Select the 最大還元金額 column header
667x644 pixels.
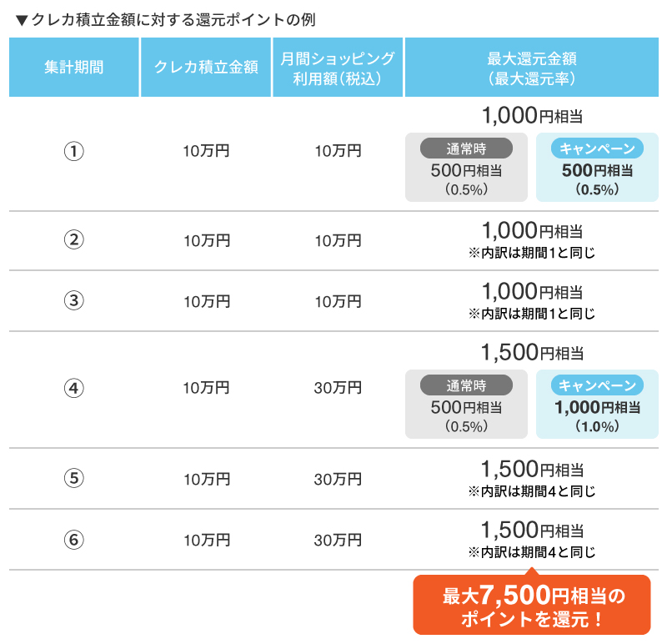[x=532, y=68]
